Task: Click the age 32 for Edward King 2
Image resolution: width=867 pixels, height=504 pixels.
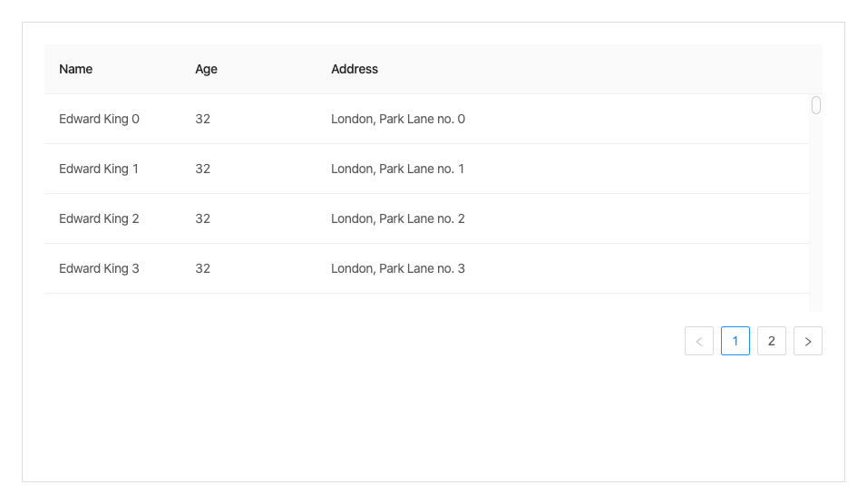Action: [x=202, y=218]
